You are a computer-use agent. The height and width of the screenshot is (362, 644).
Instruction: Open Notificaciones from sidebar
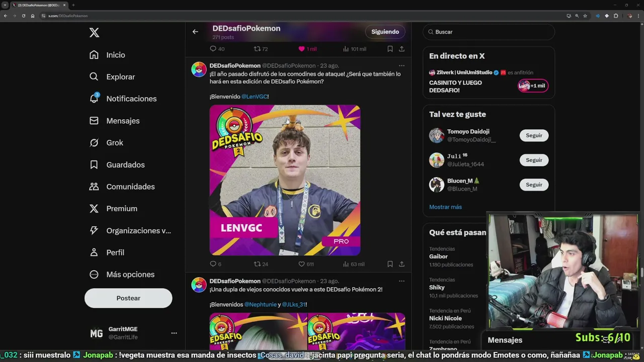(123, 99)
